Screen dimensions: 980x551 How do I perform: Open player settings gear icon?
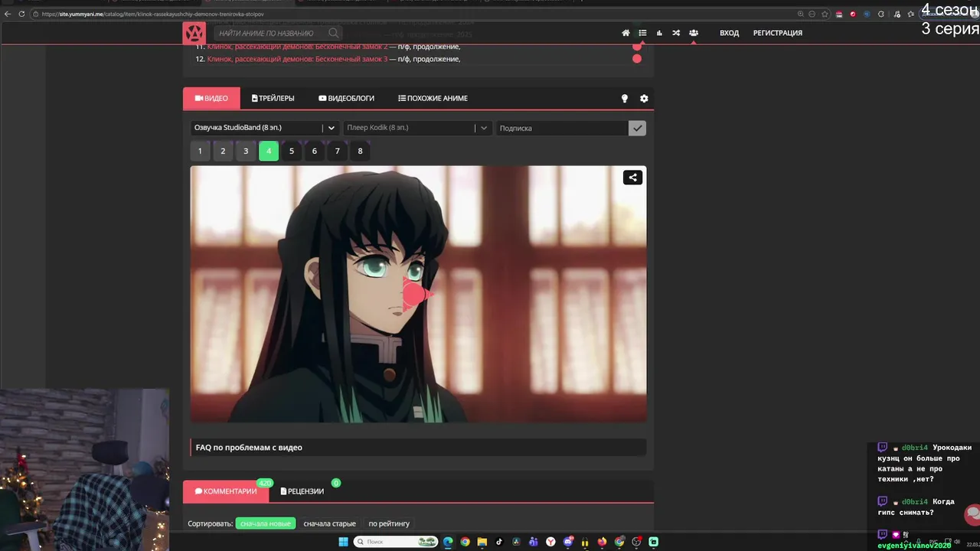point(644,99)
